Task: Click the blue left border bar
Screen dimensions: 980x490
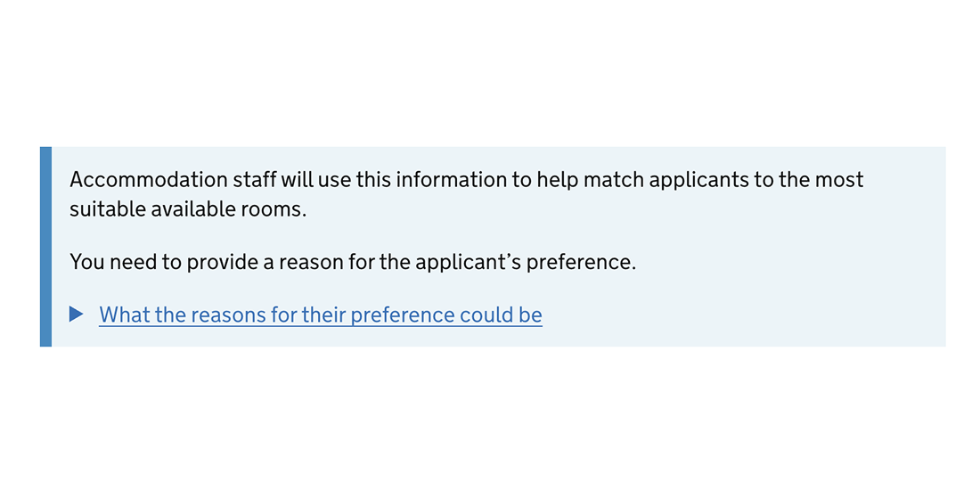Action: click(x=45, y=246)
